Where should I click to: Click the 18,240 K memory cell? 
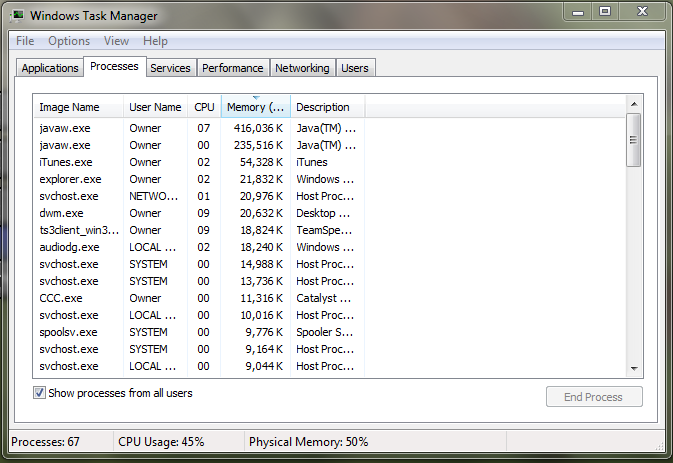[261, 247]
